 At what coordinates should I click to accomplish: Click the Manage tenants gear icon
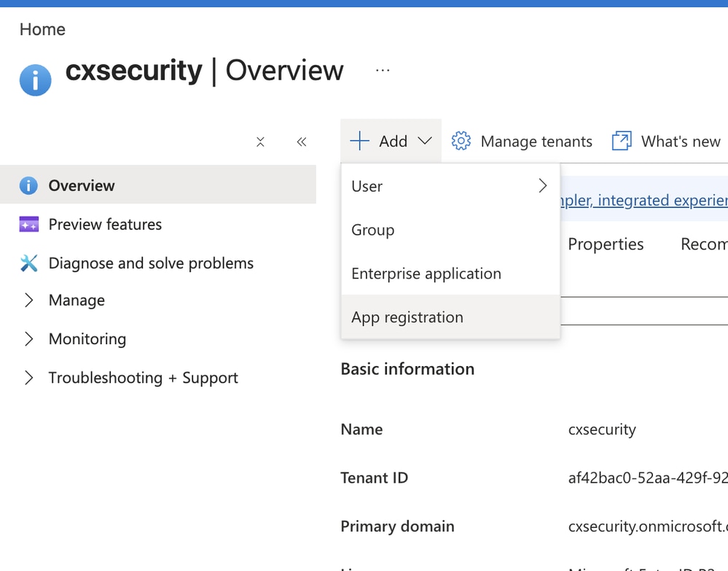click(461, 141)
